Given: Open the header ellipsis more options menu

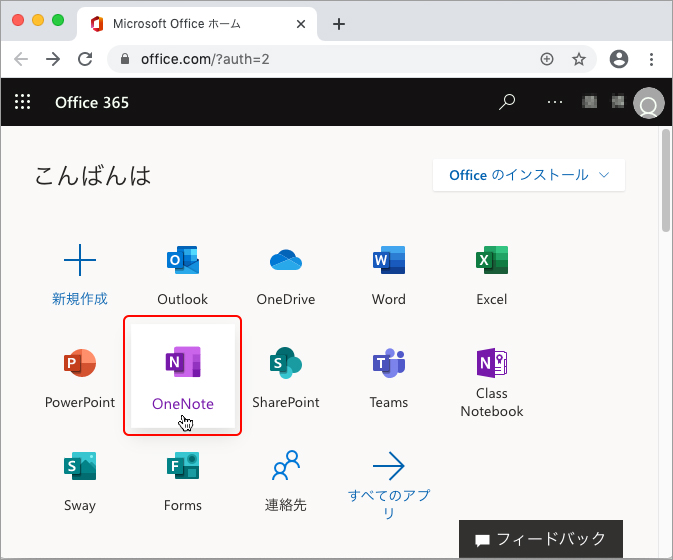Looking at the screenshot, I should pos(556,102).
